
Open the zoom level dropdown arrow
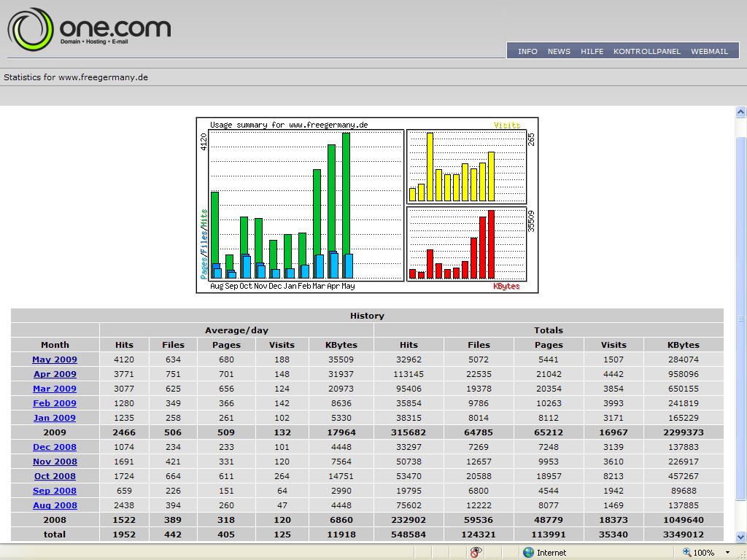point(727,553)
